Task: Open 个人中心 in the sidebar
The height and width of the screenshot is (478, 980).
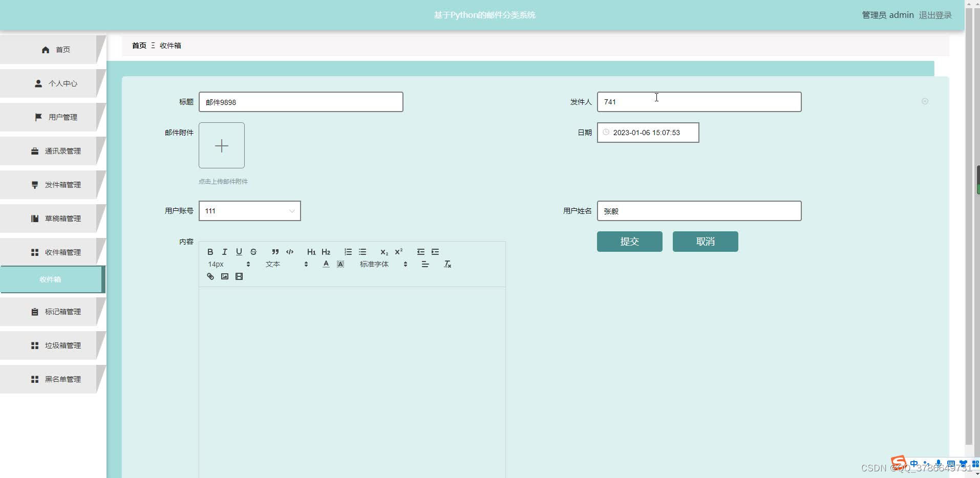Action: (x=53, y=83)
